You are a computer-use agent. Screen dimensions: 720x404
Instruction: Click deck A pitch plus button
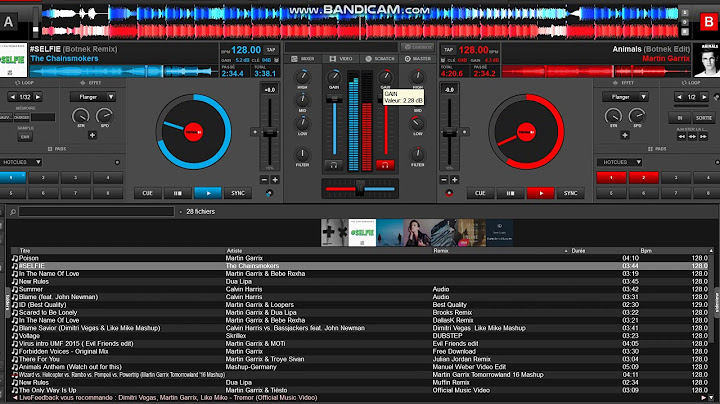point(275,180)
